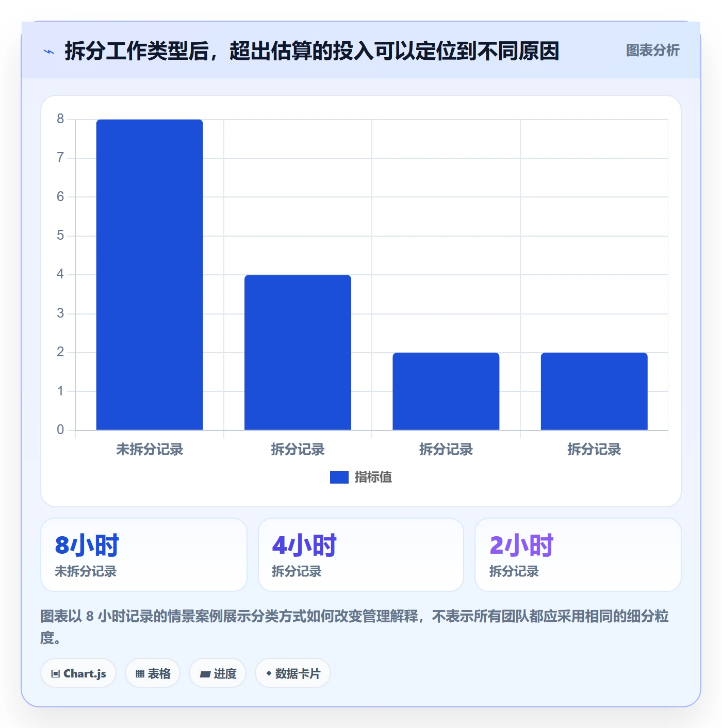The image size is (722, 728).
Task: Click the 进度 tag
Action: click(218, 673)
